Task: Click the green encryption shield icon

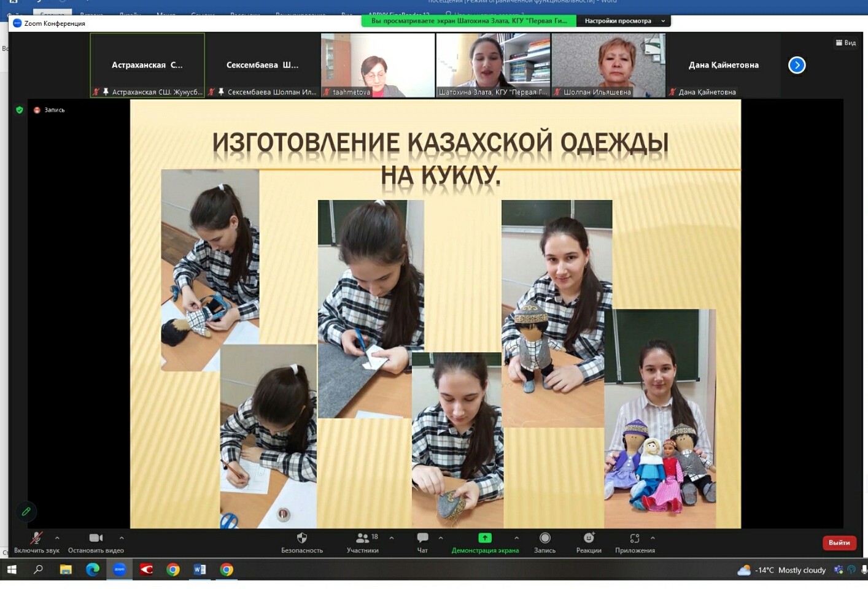Action: point(20,110)
